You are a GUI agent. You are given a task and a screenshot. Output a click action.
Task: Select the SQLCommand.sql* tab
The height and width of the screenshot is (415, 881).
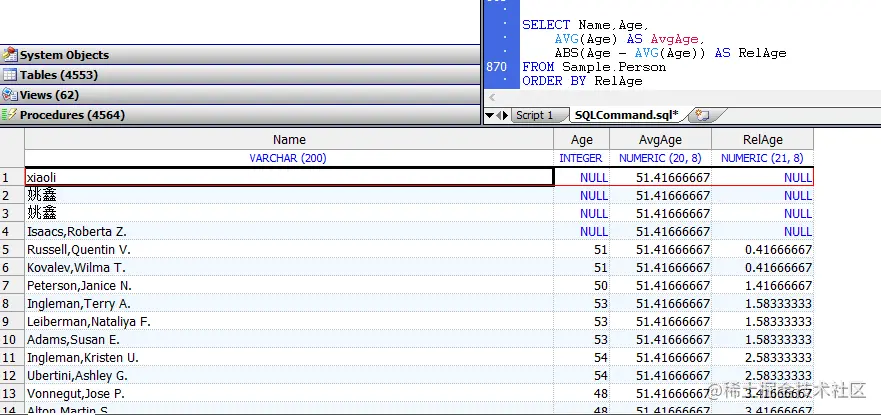[x=627, y=115]
